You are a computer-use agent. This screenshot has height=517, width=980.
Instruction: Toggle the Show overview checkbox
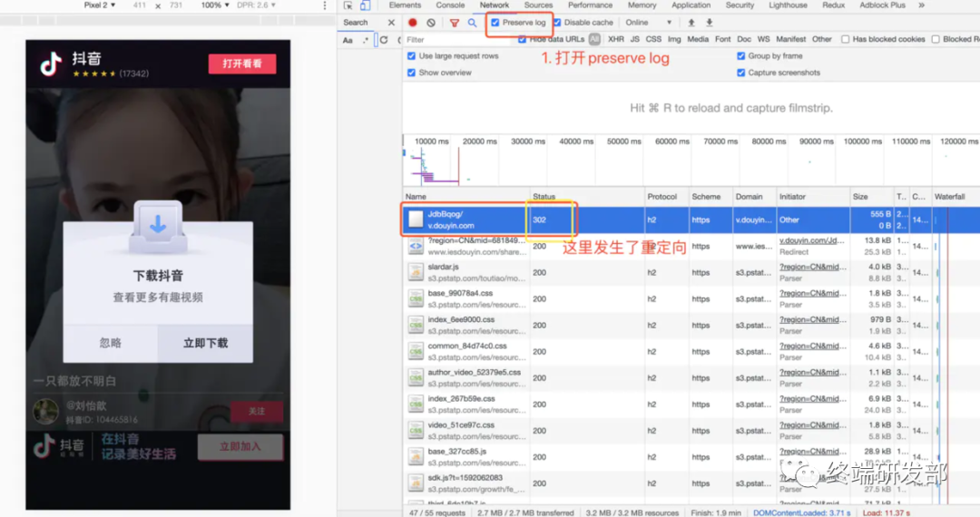point(411,73)
